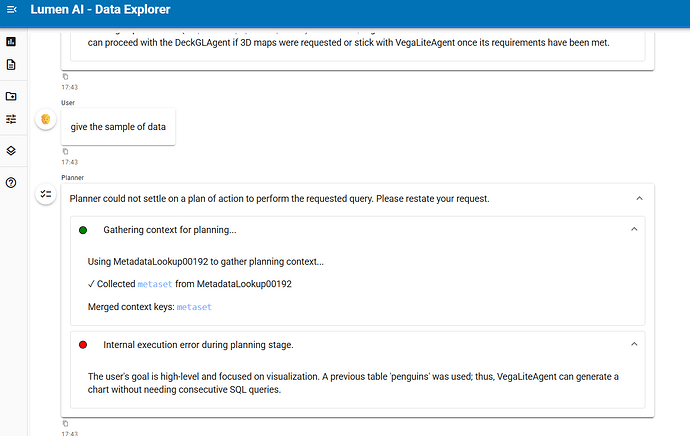
Task: Open the chart explorer sidebar icon
Action: 11,41
